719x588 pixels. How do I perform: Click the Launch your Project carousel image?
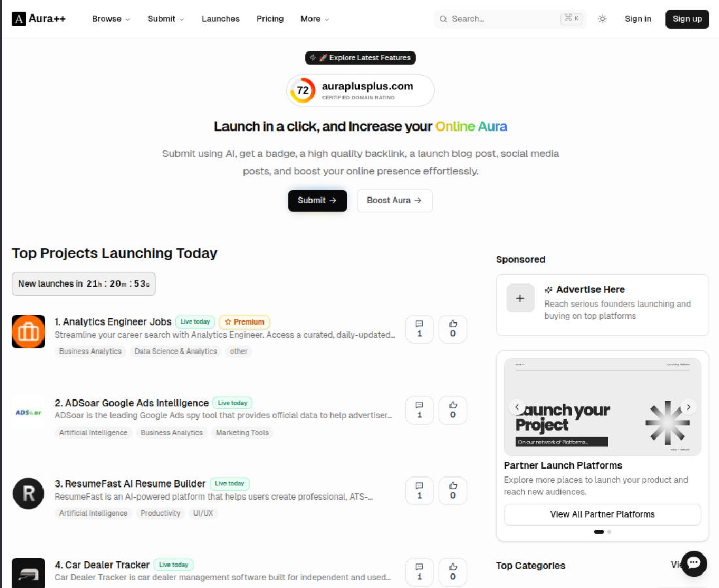pyautogui.click(x=603, y=407)
